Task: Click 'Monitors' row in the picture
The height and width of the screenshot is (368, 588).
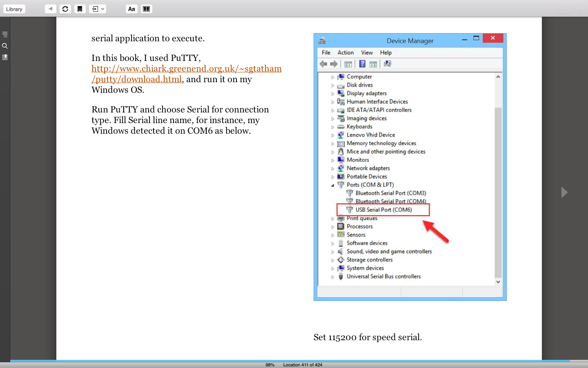Action: [353, 160]
